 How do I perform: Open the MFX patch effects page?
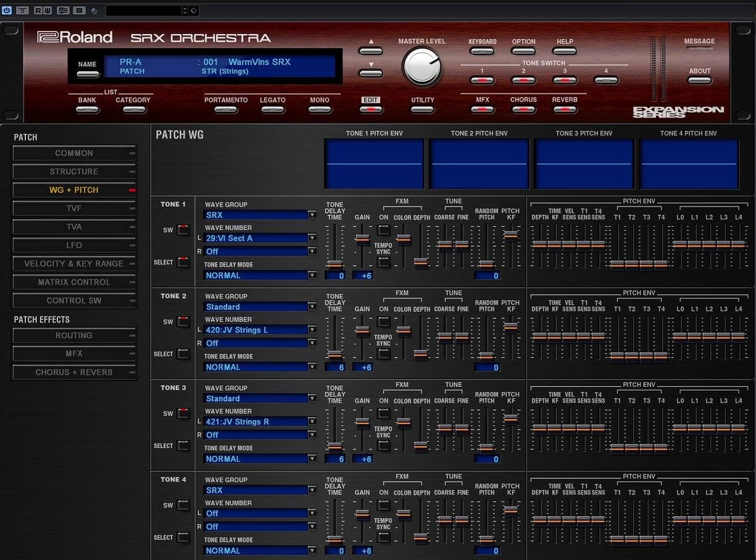[74, 354]
